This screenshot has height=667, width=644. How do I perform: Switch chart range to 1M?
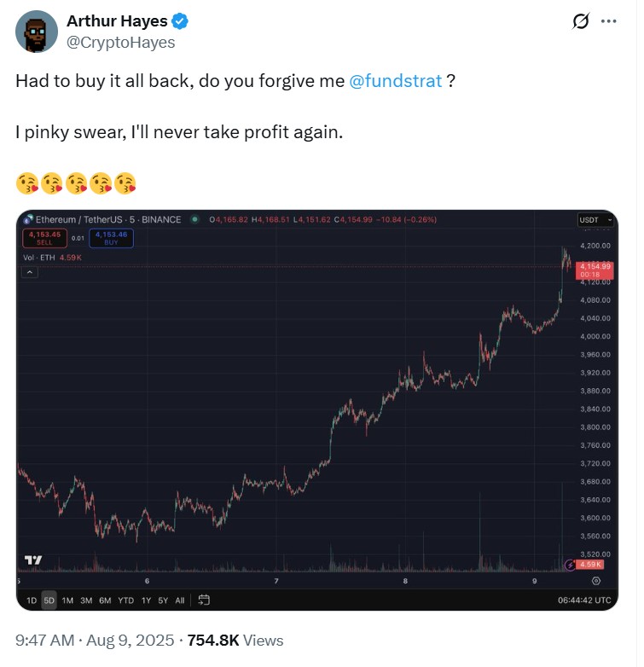67,600
